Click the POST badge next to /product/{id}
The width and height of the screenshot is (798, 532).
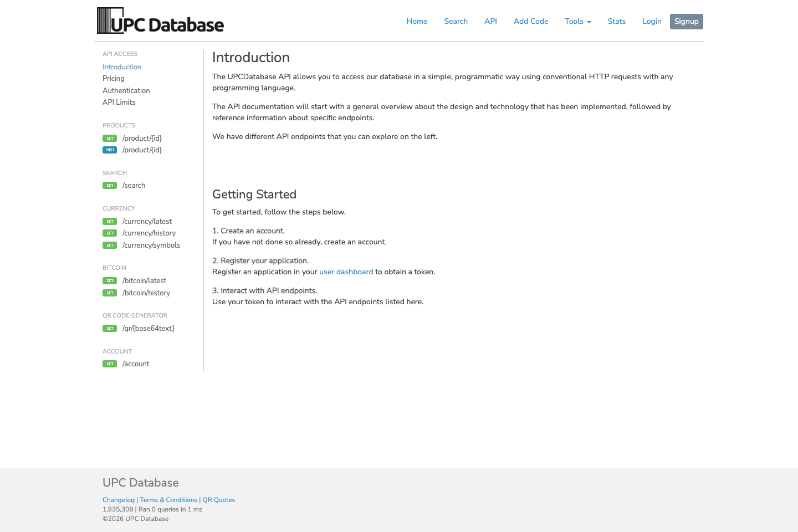click(110, 150)
